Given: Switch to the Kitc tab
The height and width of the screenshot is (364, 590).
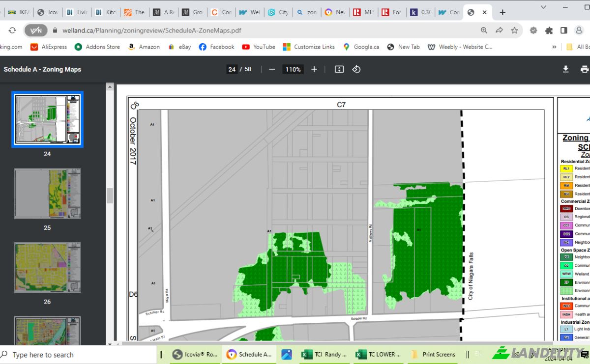Looking at the screenshot, I should (x=105, y=12).
